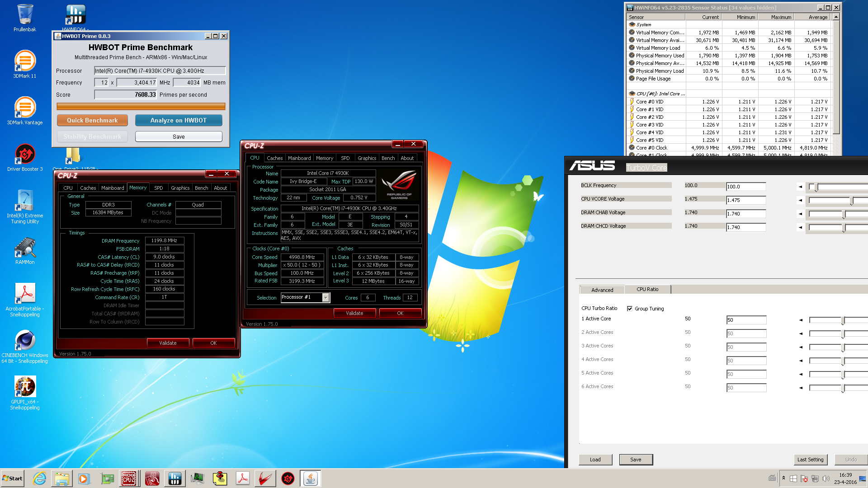Open the HWiNFO64 desktop shortcut
Image resolution: width=868 pixels, height=488 pixels.
[75, 17]
